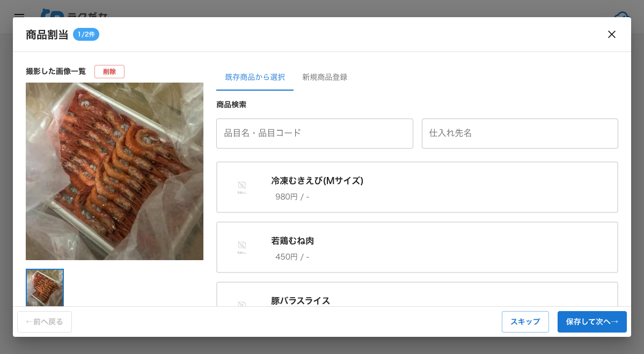Screen dimensions: 644x354
Task: Open the hamburger menu behind the dialog
Action: [x=19, y=15]
